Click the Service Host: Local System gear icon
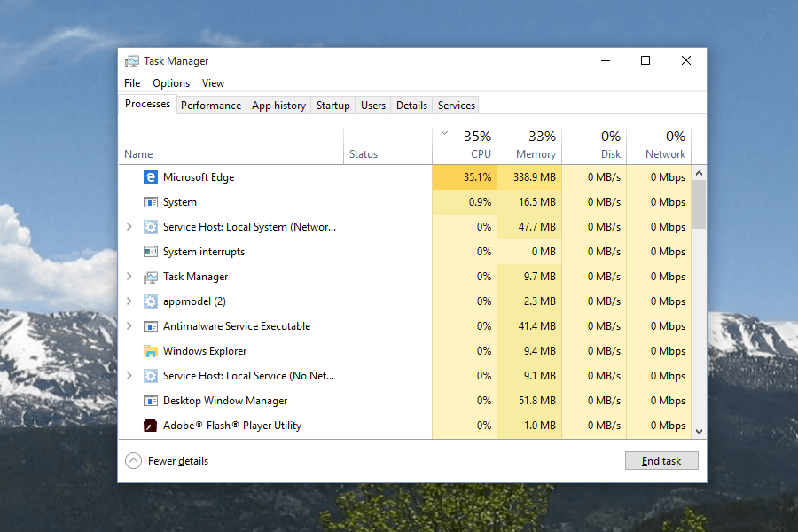Screen dimensions: 798x532 (x=150, y=227)
